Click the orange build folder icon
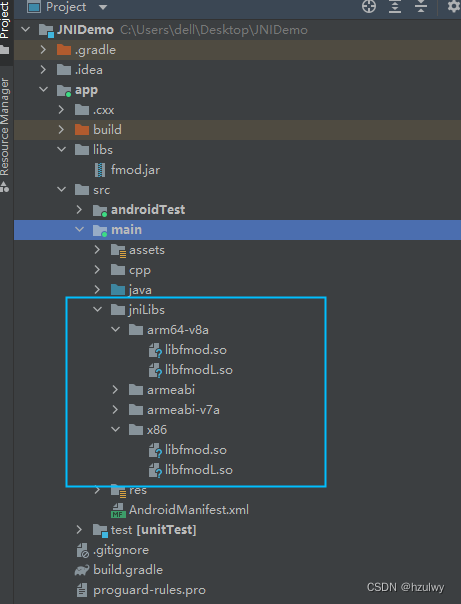Viewport: 461px width, 604px height. point(82,129)
